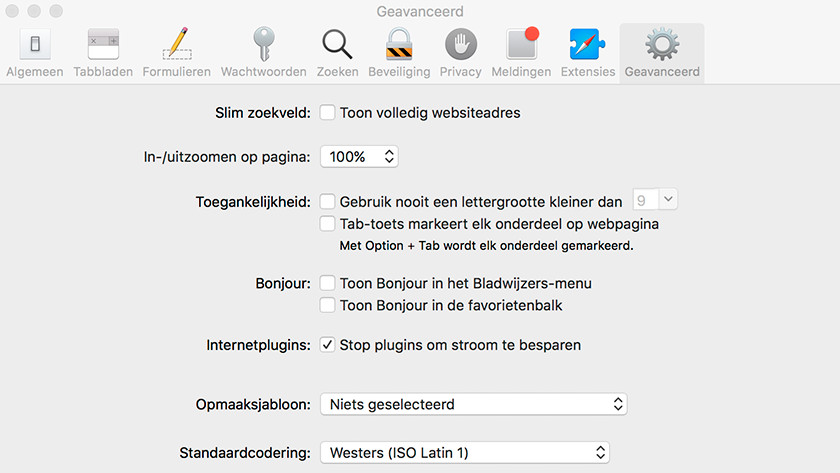Enable Toon Bonjour in de favorietenbalk
Viewport: 840px width, 473px height.
click(x=327, y=305)
